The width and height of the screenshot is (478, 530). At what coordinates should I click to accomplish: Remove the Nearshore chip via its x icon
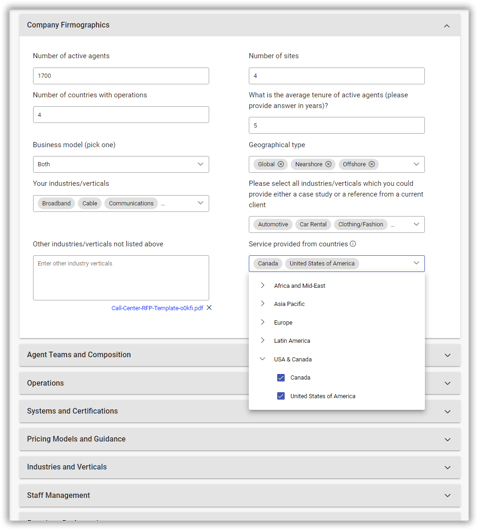tap(328, 164)
